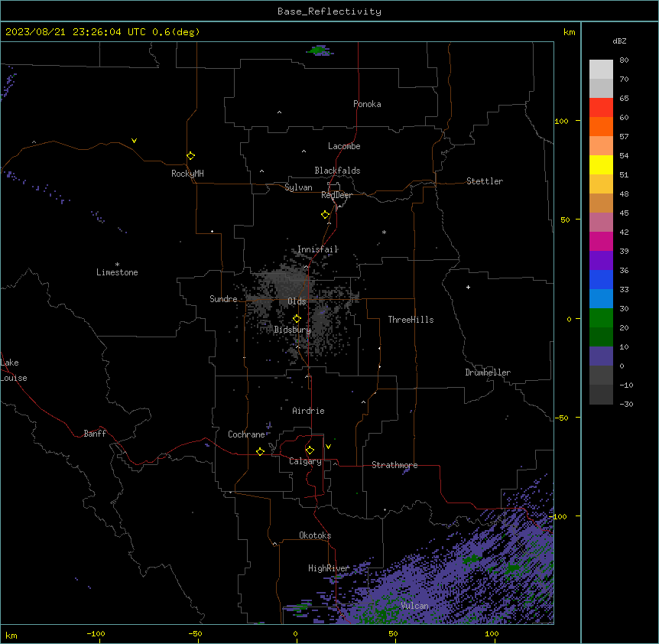Click the yellow radar marker near RockyMH
The width and height of the screenshot is (659, 644).
coord(190,156)
